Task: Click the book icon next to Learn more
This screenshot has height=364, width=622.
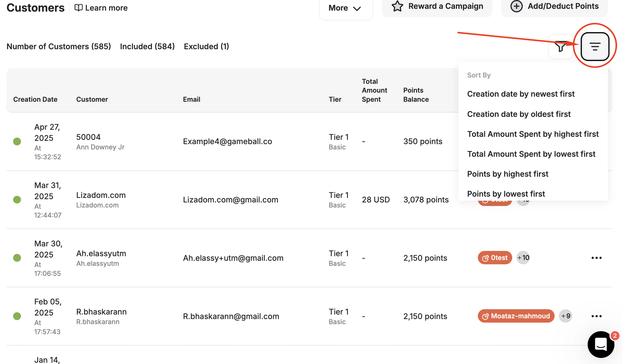Action: pos(78,8)
